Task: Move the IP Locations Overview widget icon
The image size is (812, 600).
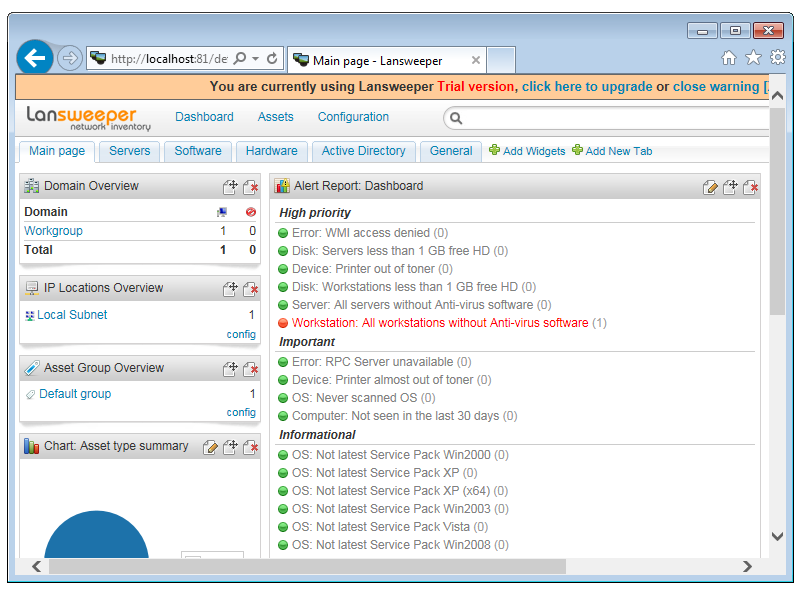Action: (x=230, y=289)
